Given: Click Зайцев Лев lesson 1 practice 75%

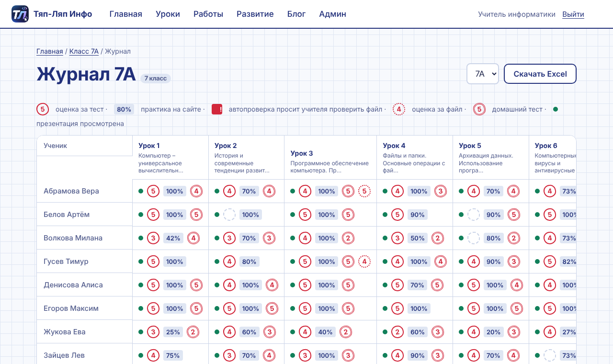Looking at the screenshot, I should 173,355.
